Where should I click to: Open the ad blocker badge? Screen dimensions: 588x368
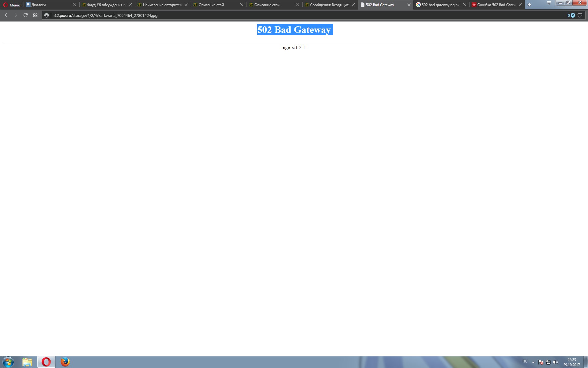[x=571, y=15]
